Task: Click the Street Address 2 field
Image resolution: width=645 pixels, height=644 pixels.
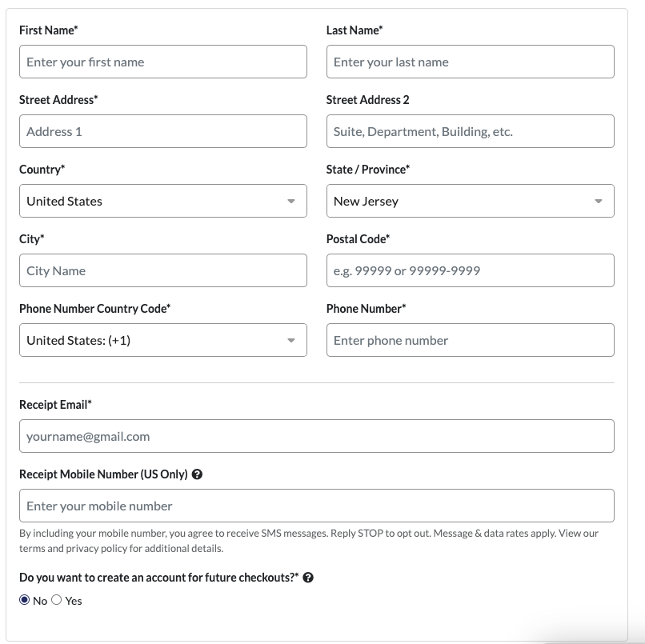Action: coord(471,131)
